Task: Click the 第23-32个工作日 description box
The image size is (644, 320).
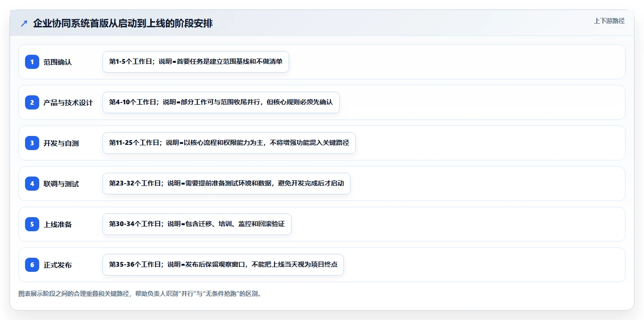Action: (x=226, y=184)
